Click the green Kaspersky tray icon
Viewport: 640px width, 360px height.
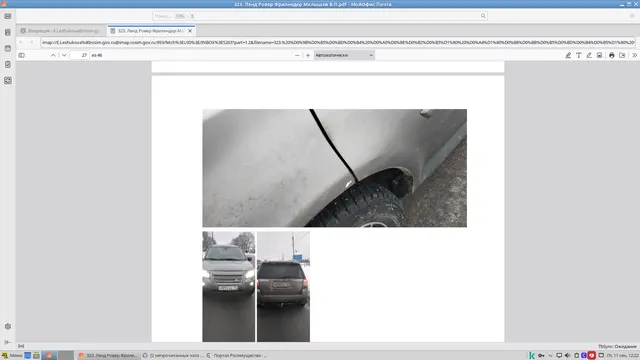pos(532,356)
